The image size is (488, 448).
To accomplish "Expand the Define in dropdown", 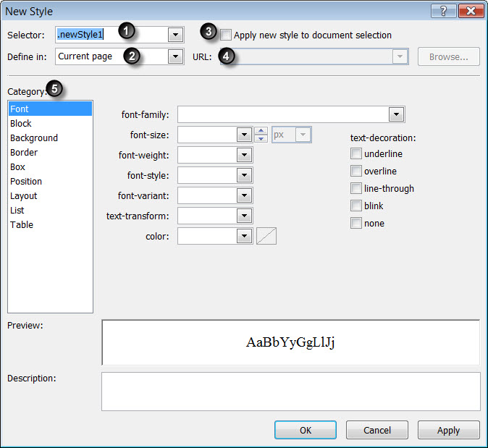I will point(175,56).
